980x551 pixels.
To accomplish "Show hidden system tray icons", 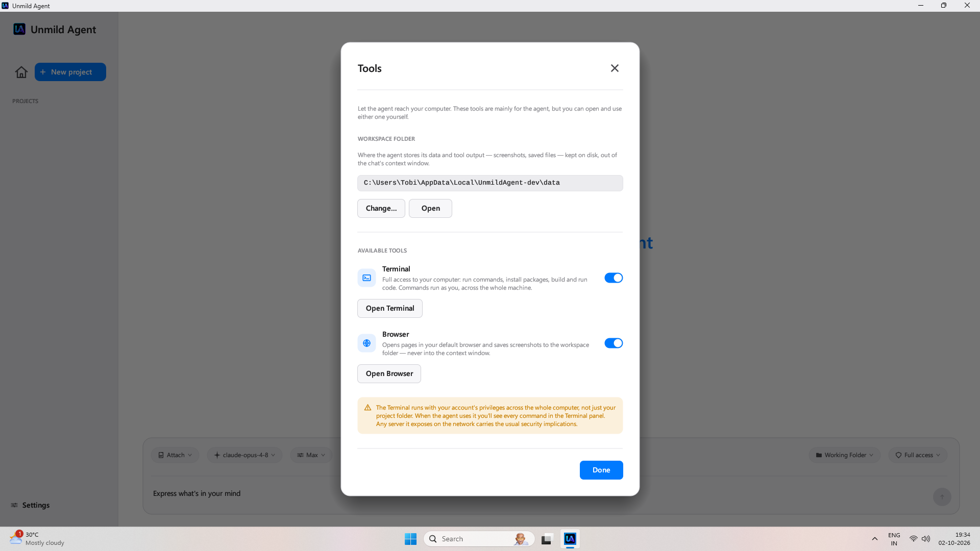I will click(x=875, y=539).
